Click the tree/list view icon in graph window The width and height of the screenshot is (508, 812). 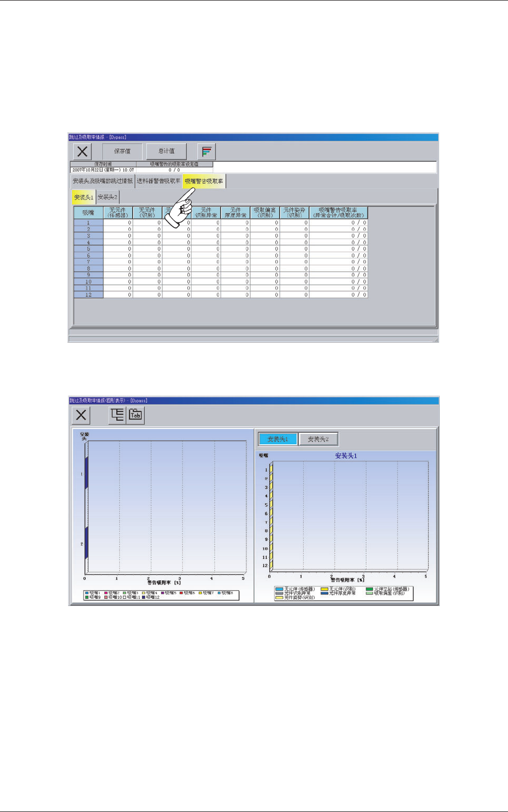click(117, 415)
